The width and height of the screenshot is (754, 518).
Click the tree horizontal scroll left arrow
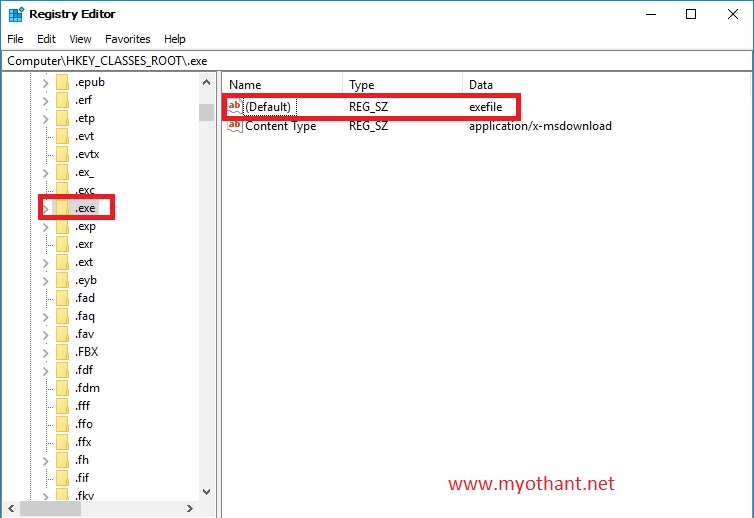pyautogui.click(x=11, y=508)
